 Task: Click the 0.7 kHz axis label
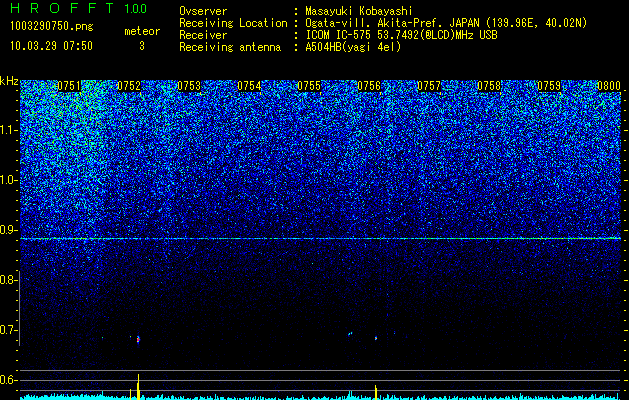pos(9,330)
